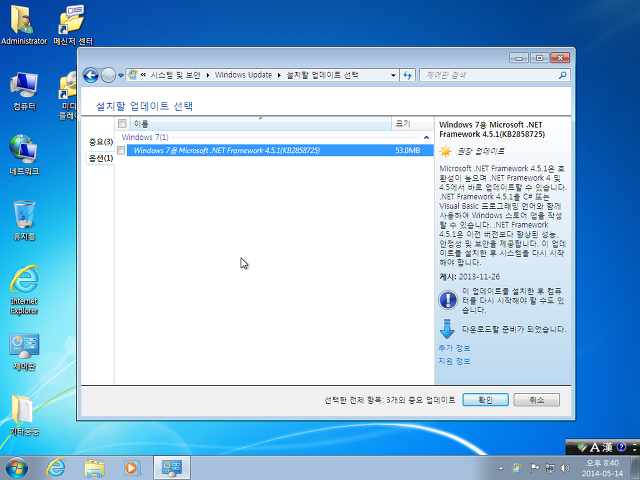Click the network tray icon
The image size is (640, 480).
[550, 468]
